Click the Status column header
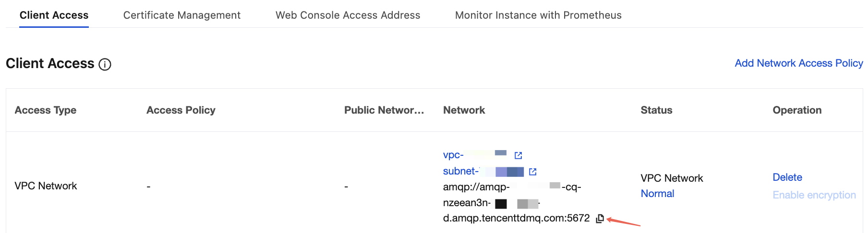Image resolution: width=868 pixels, height=233 pixels. point(656,110)
